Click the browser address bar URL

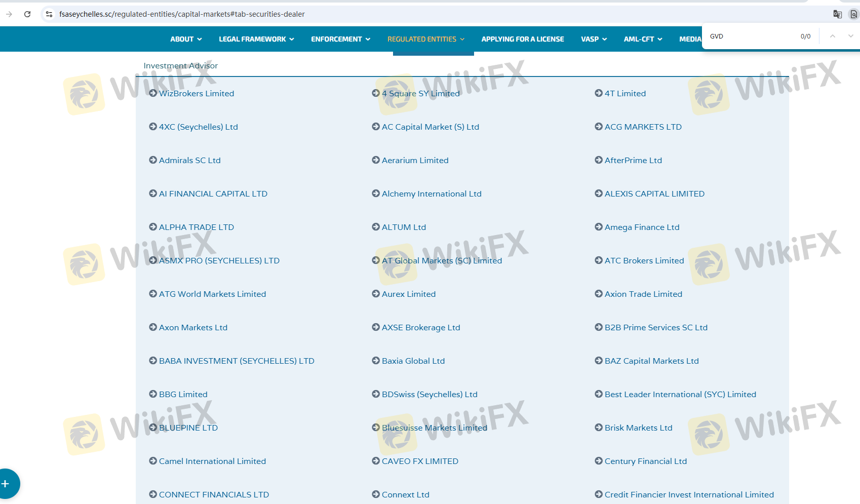coord(182,14)
